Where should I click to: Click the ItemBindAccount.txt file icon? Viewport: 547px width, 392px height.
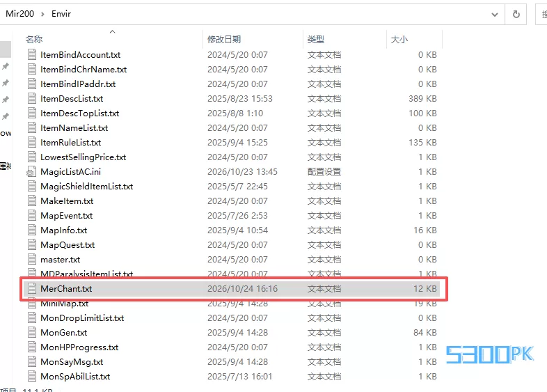[x=32, y=55]
